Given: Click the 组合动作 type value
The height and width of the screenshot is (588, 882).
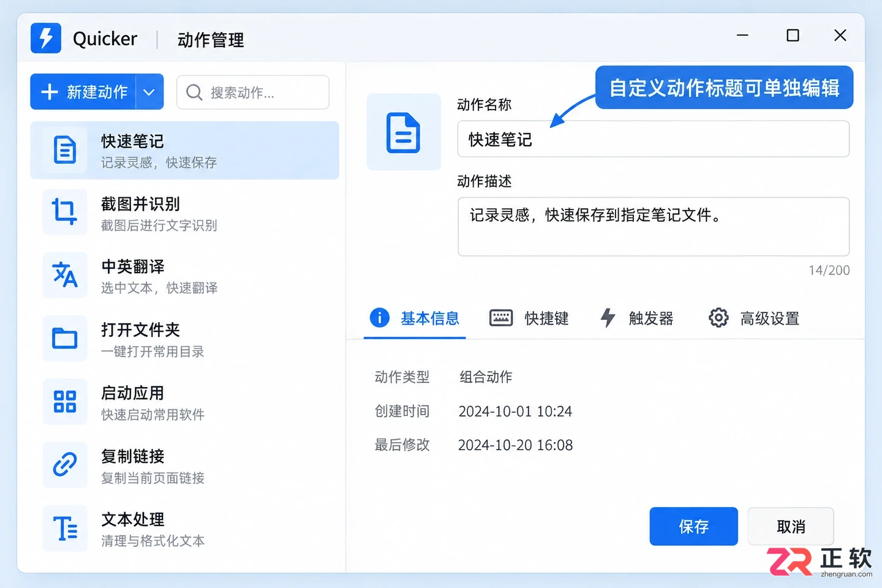Looking at the screenshot, I should (x=486, y=377).
